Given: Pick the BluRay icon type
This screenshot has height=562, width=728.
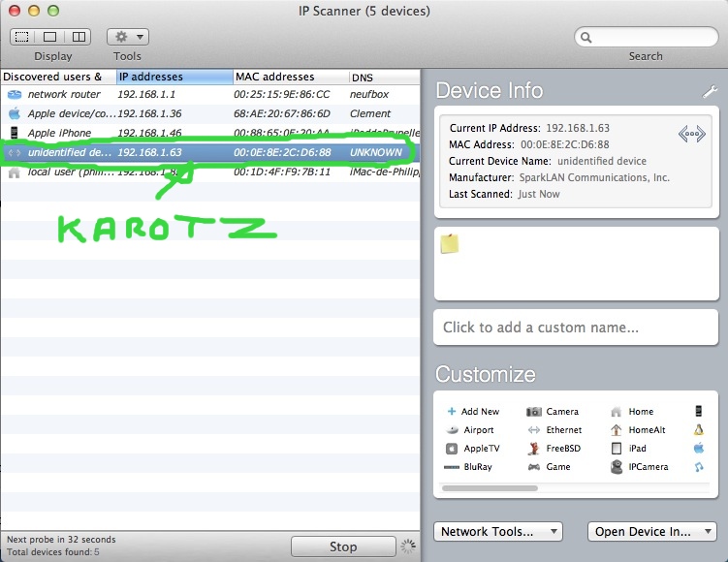Looking at the screenshot, I should 467,467.
